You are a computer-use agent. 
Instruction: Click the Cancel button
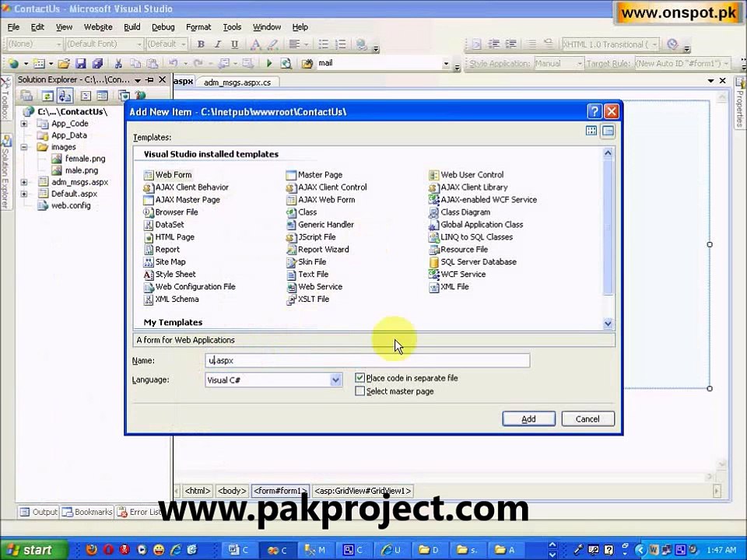pos(587,418)
